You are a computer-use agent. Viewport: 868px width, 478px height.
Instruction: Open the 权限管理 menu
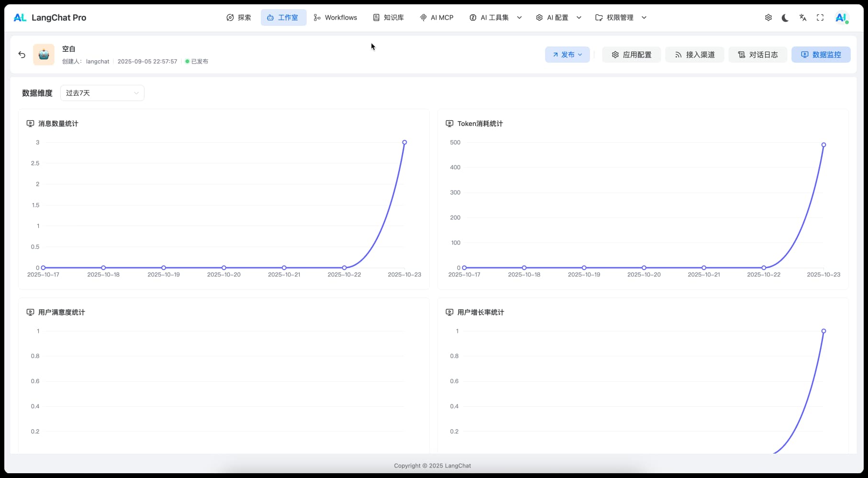620,18
